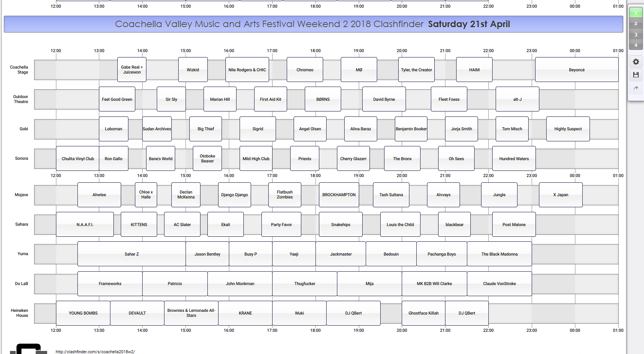Select the Otoboke Beaver block
The height and width of the screenshot is (354, 644).
tap(207, 159)
